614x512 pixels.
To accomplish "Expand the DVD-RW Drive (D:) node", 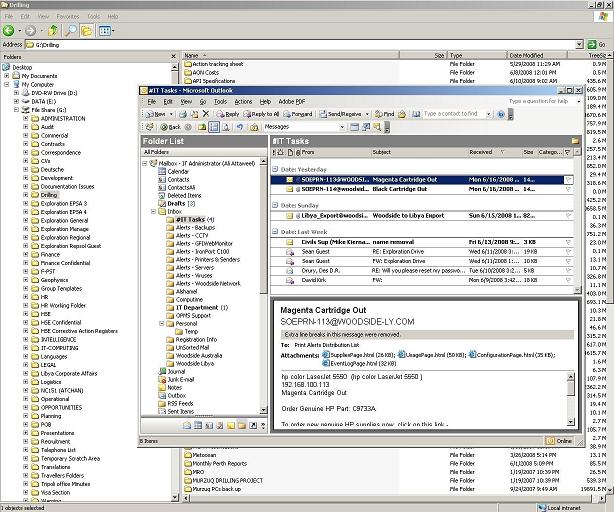I will click(16, 93).
